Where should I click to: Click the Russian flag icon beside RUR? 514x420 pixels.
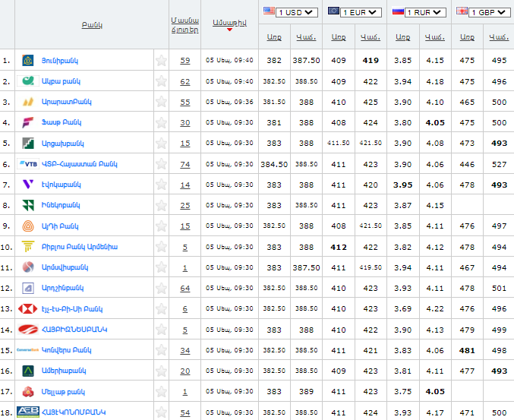[398, 11]
